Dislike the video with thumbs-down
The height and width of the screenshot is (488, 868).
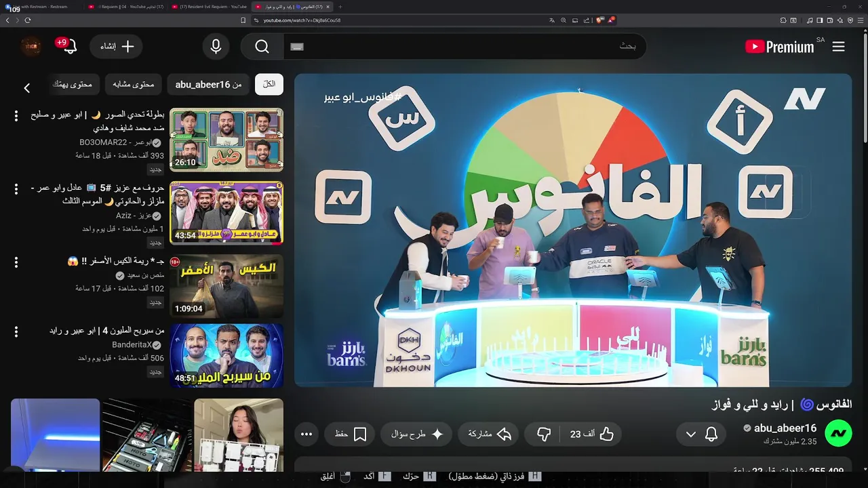point(544,434)
